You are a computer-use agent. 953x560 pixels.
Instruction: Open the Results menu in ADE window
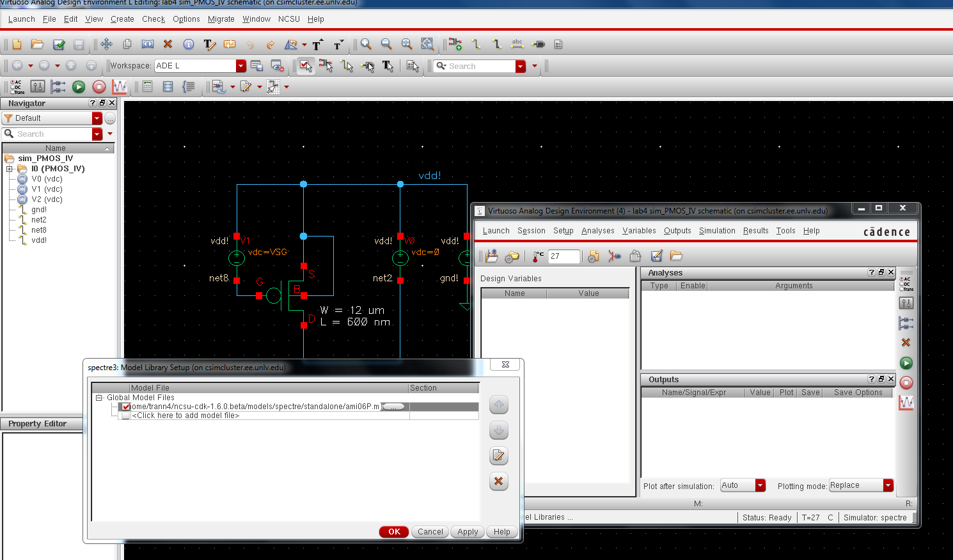pyautogui.click(x=755, y=231)
